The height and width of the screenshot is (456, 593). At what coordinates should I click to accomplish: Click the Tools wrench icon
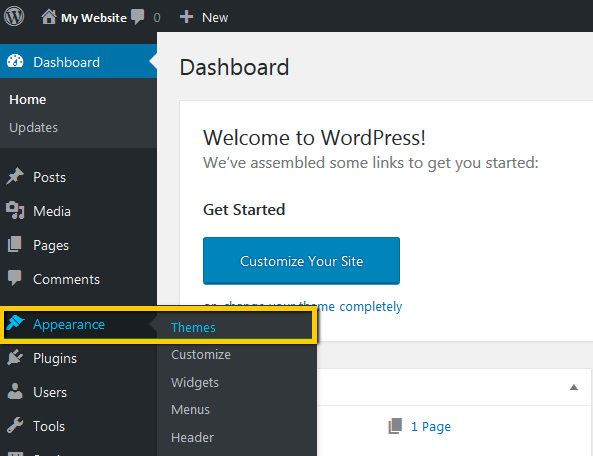pos(15,425)
